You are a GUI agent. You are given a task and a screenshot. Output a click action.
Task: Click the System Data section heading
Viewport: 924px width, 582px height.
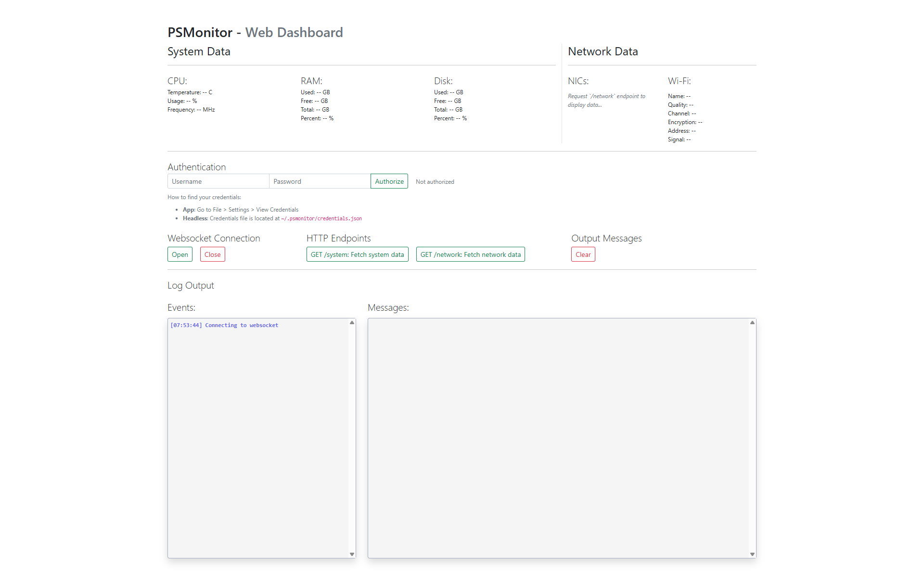pos(199,51)
